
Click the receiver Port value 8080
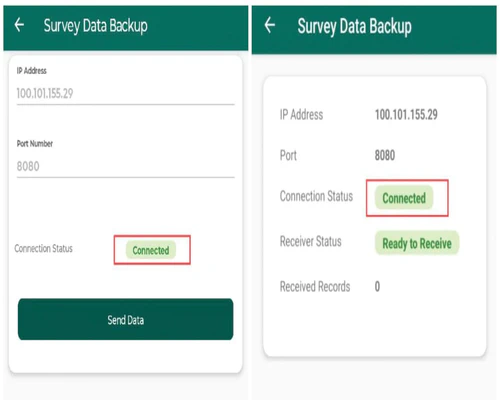click(385, 155)
